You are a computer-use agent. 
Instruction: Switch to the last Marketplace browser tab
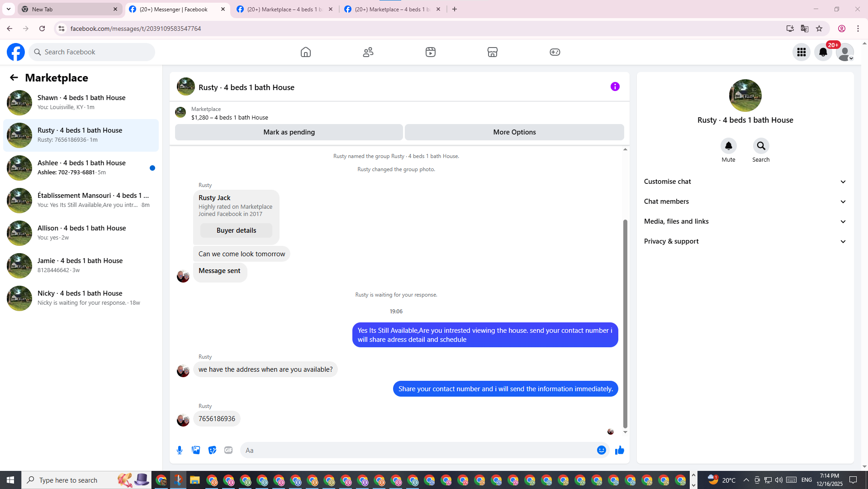(x=393, y=9)
